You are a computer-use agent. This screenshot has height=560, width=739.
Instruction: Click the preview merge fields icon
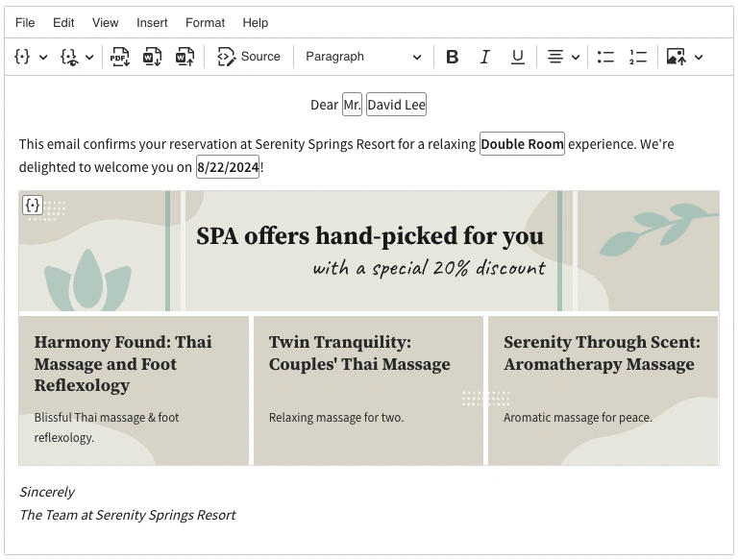click(x=69, y=57)
